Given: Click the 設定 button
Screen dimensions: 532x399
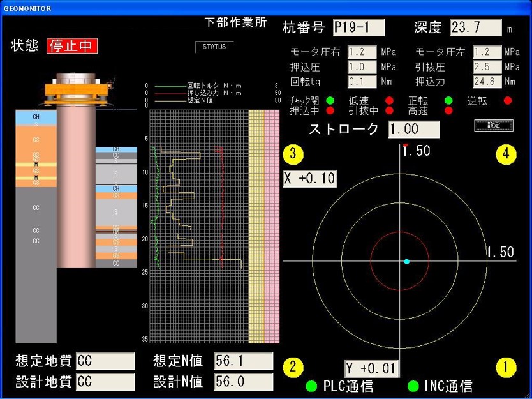Looking at the screenshot, I should point(494,125).
